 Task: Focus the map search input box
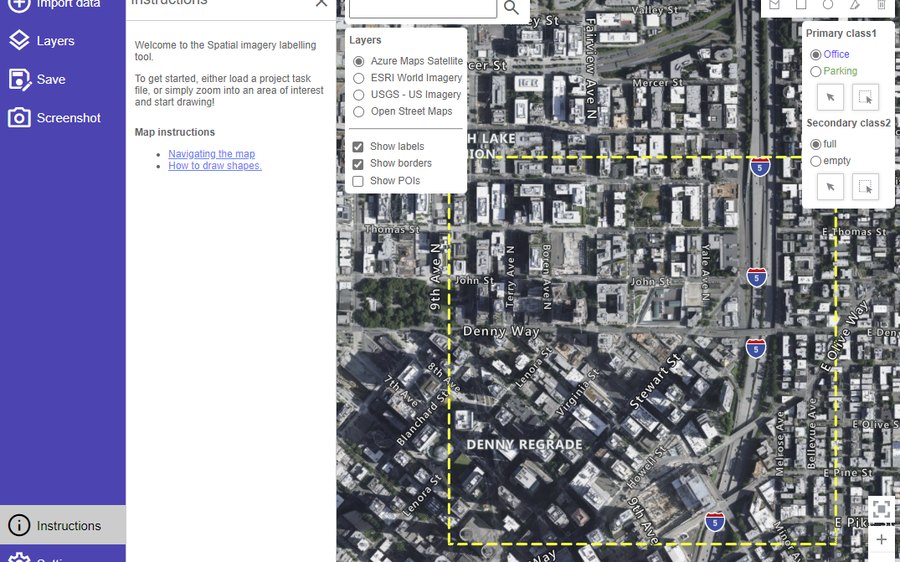422,8
